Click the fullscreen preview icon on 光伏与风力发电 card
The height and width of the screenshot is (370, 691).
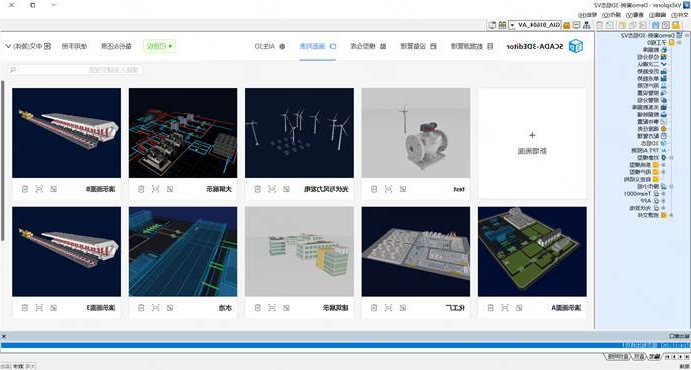(x=272, y=189)
